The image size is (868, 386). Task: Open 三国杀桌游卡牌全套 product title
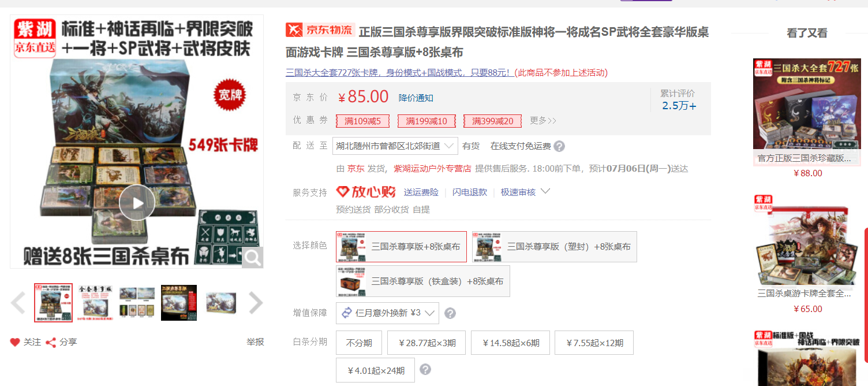(x=805, y=294)
